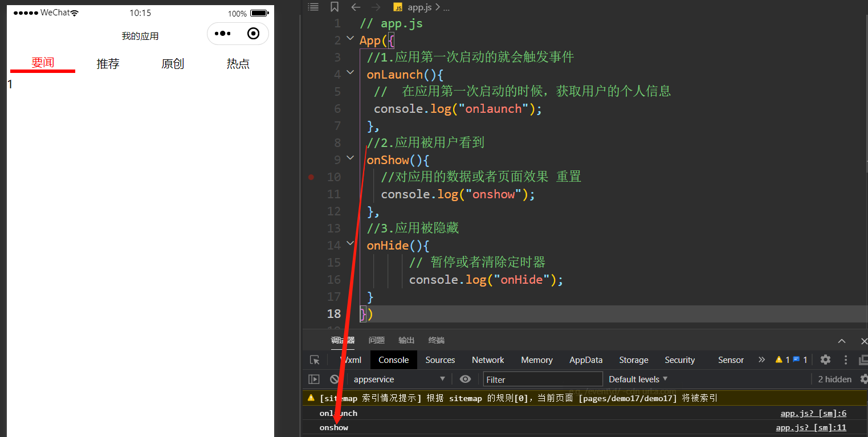This screenshot has width=868, height=437.
Task: Select the 推荐 tab in simulator
Action: click(x=108, y=64)
